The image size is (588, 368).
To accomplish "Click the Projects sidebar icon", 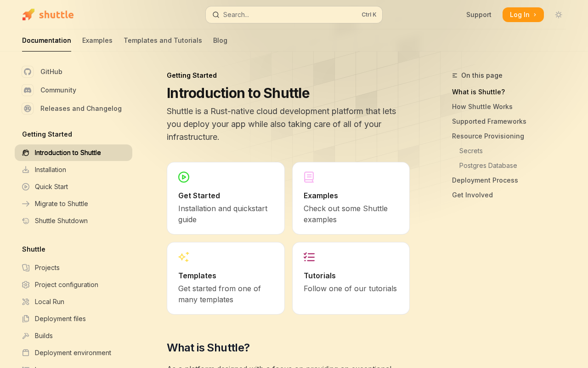I will (26, 268).
